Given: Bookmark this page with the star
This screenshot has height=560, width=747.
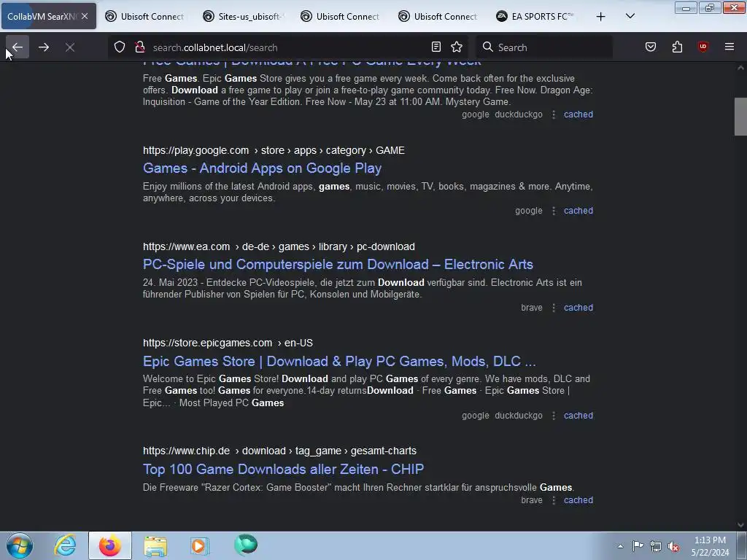Looking at the screenshot, I should click(457, 47).
